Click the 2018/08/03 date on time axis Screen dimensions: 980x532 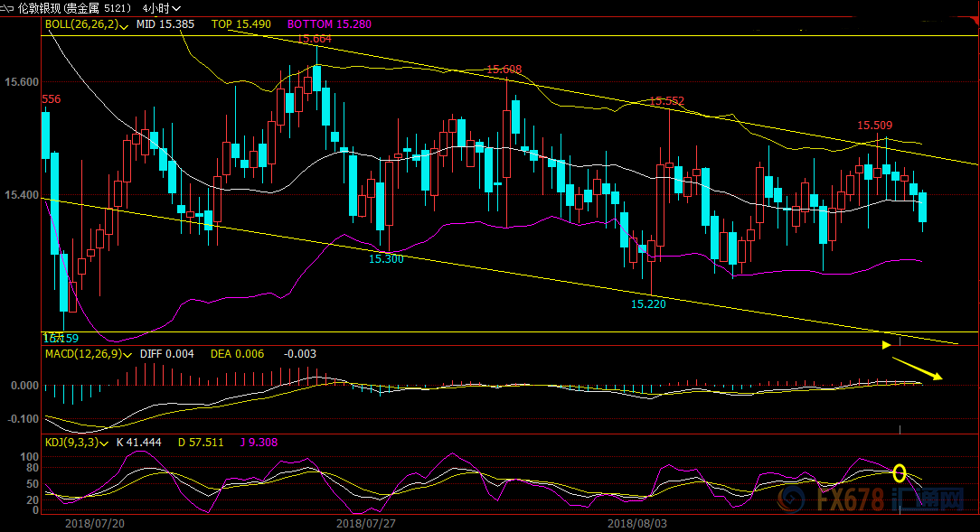[x=637, y=523]
